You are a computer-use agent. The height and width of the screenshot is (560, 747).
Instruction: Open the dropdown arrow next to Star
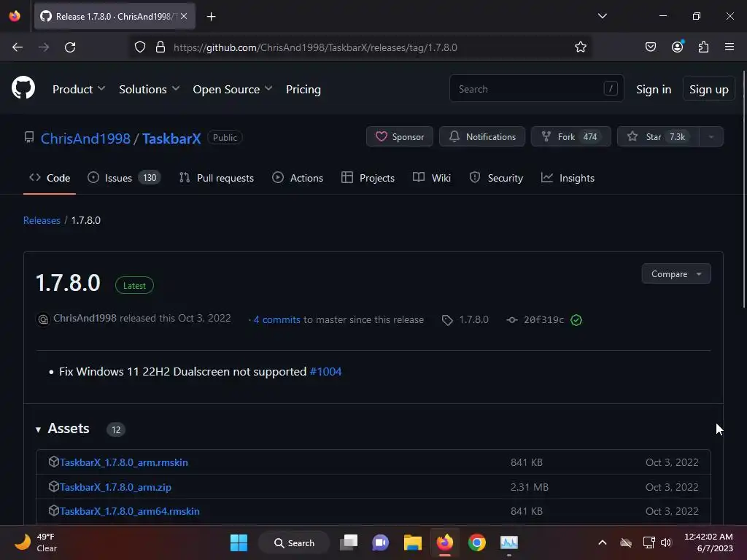tap(711, 136)
